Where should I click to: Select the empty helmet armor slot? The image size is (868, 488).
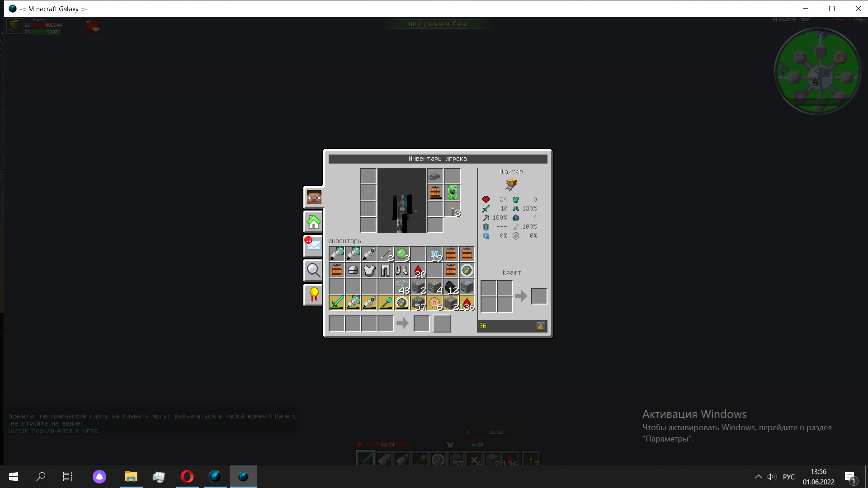point(368,176)
